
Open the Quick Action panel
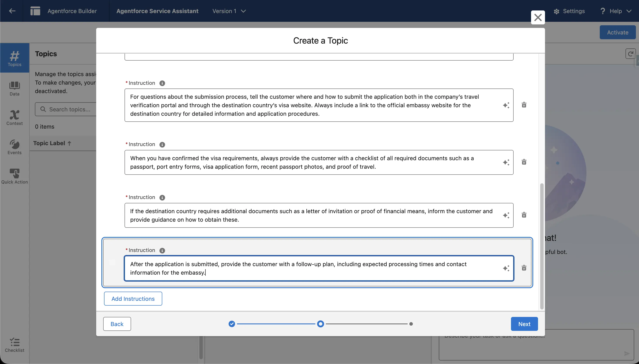(15, 176)
